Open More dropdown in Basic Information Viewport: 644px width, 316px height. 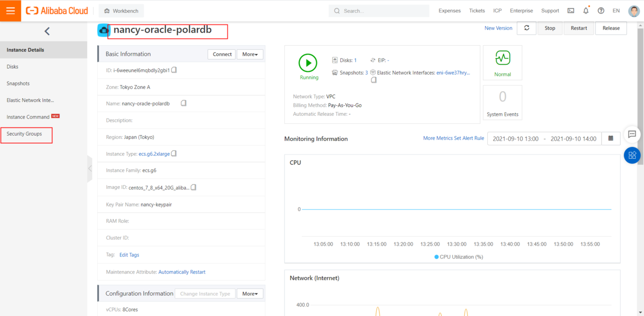click(250, 54)
